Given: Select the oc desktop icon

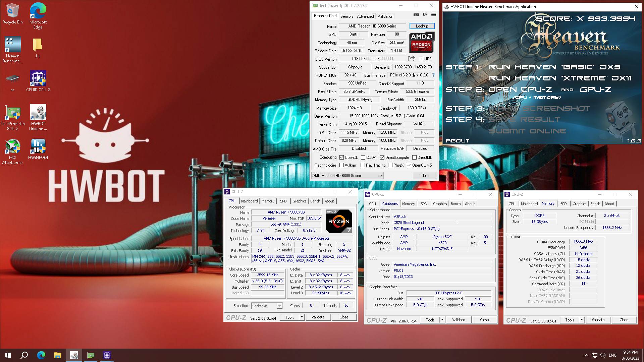Looking at the screenshot, I should 12,83.
